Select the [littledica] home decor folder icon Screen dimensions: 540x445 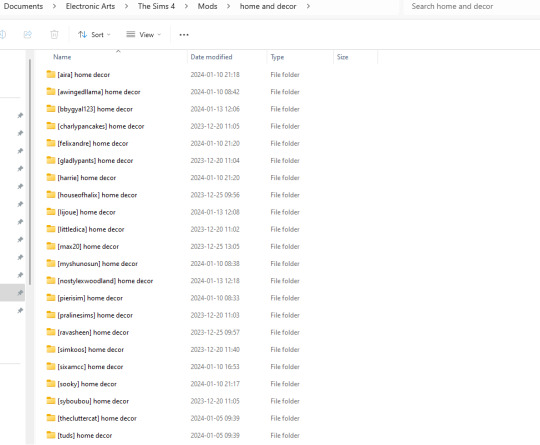tap(51, 229)
